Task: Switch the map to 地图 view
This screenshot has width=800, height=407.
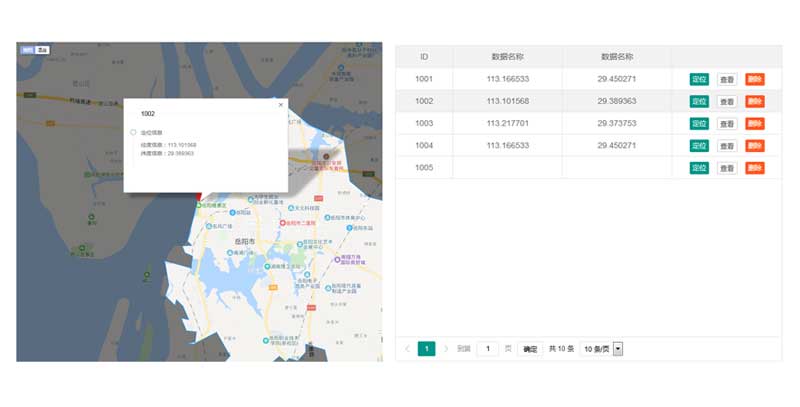Action: [27, 48]
